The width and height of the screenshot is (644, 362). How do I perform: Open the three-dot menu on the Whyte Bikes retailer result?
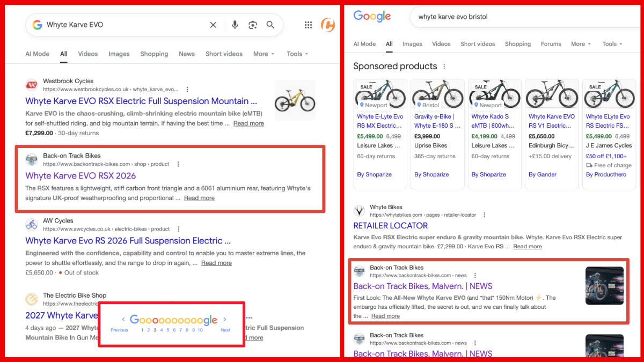[484, 215]
